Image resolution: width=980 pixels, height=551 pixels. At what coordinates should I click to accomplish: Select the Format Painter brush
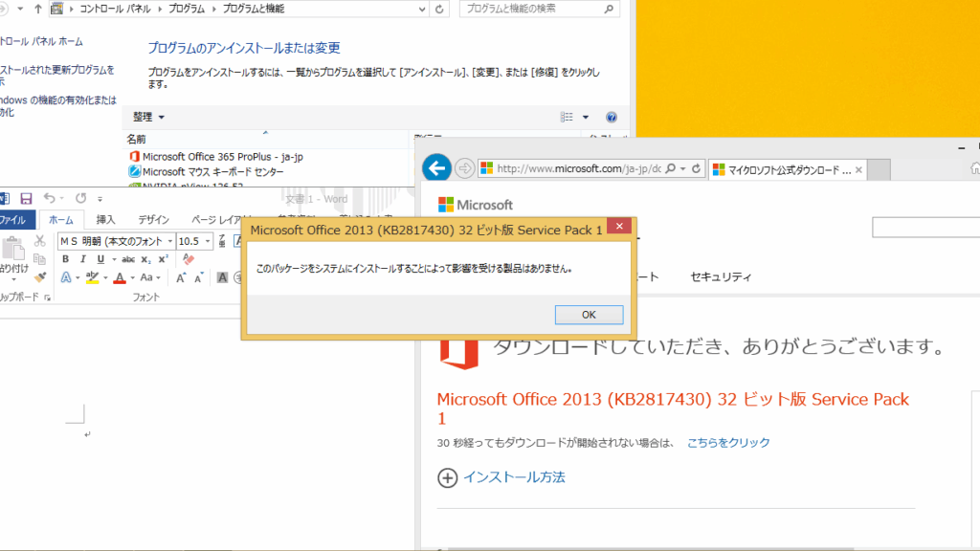coord(39,277)
